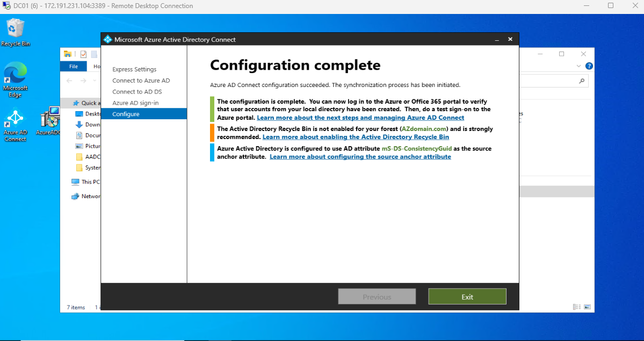
Task: Click the Configuration complete heading
Action: pyautogui.click(x=295, y=65)
